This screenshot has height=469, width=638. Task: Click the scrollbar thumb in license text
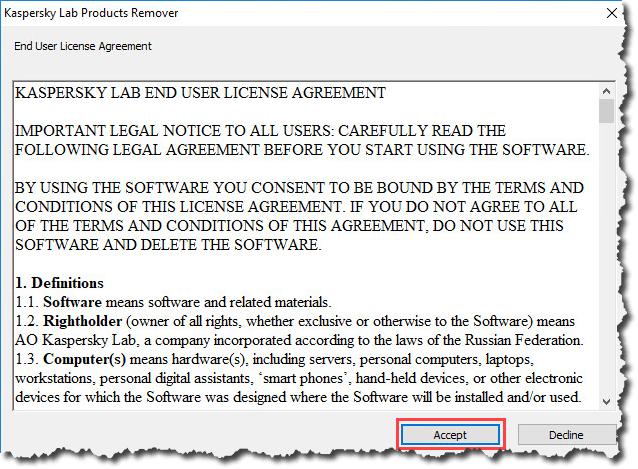point(606,111)
